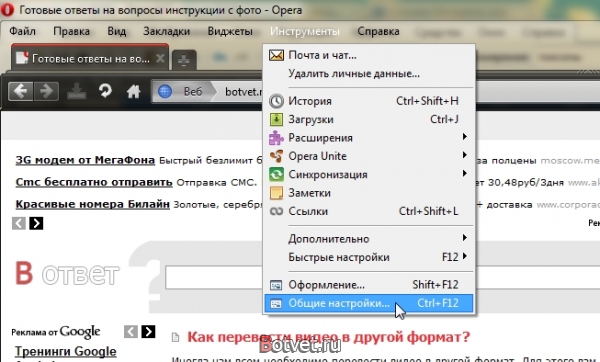Click the Синхронизация green arrows icon
Viewport: 600px width, 362px height.
[x=276, y=174]
